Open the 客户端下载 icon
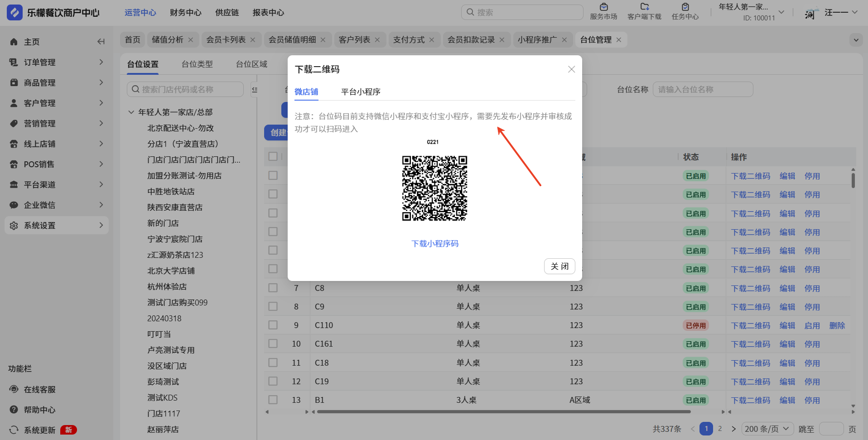This screenshot has width=868, height=440. coord(644,7)
